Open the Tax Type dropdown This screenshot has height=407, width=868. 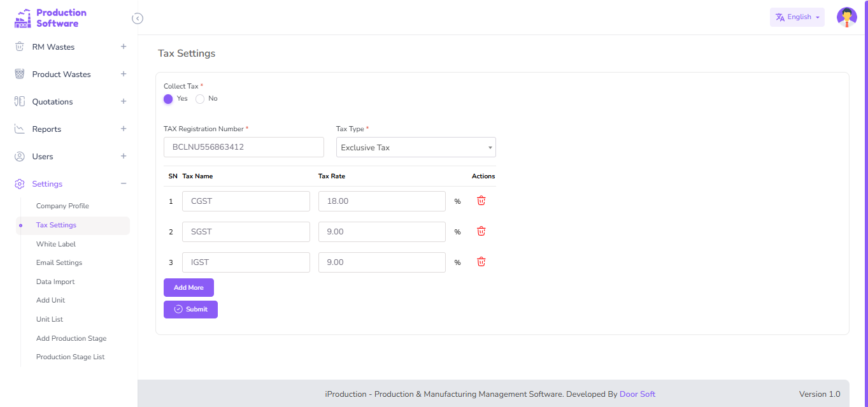416,147
